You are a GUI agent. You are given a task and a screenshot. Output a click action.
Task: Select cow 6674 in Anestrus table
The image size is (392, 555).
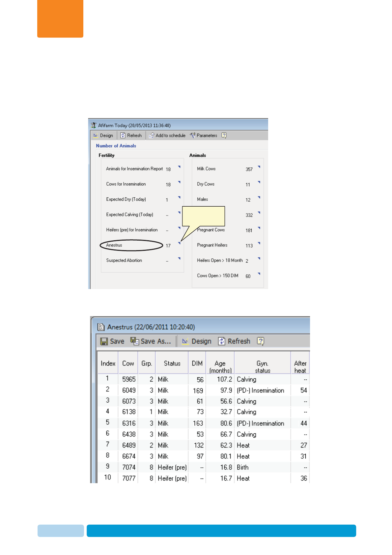(129, 456)
